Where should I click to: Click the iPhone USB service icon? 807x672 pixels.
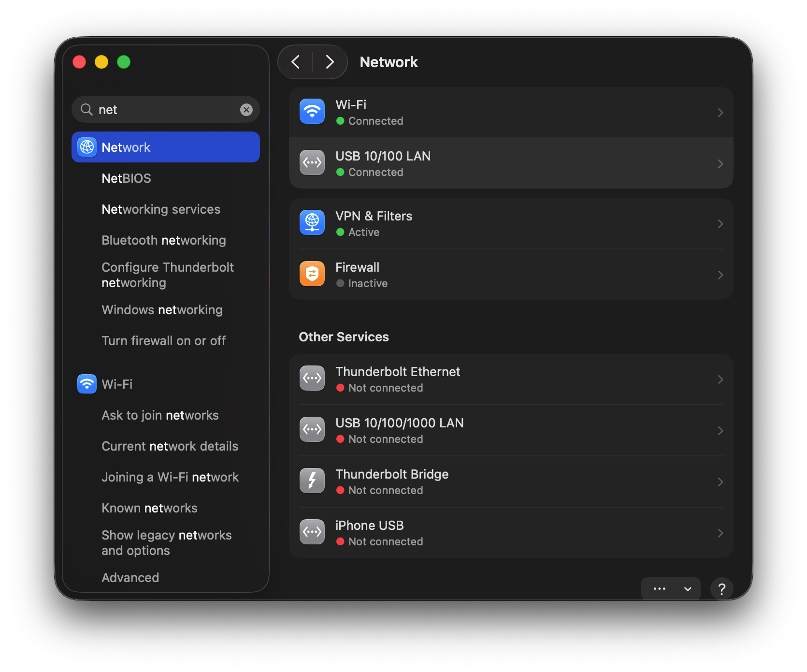[x=312, y=532]
